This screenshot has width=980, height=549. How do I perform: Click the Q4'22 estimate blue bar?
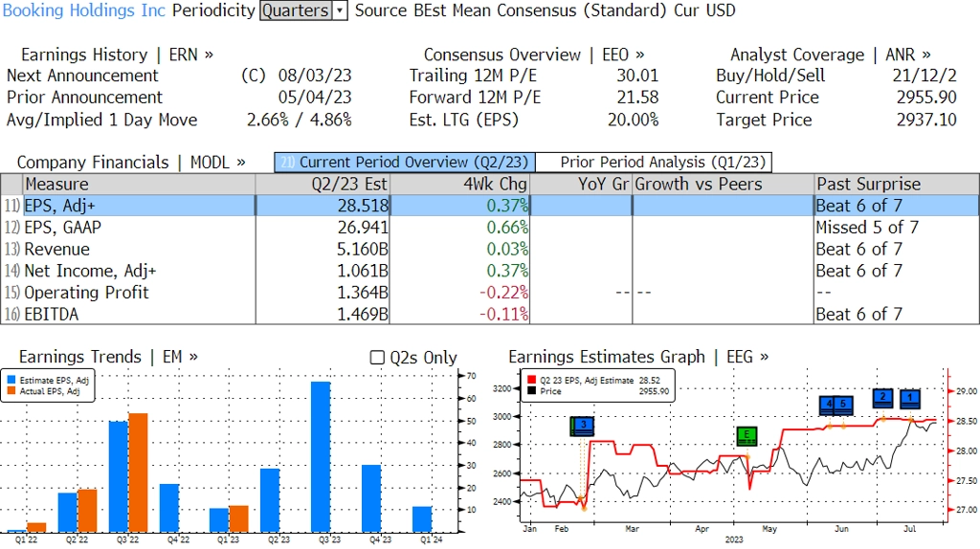[169, 508]
